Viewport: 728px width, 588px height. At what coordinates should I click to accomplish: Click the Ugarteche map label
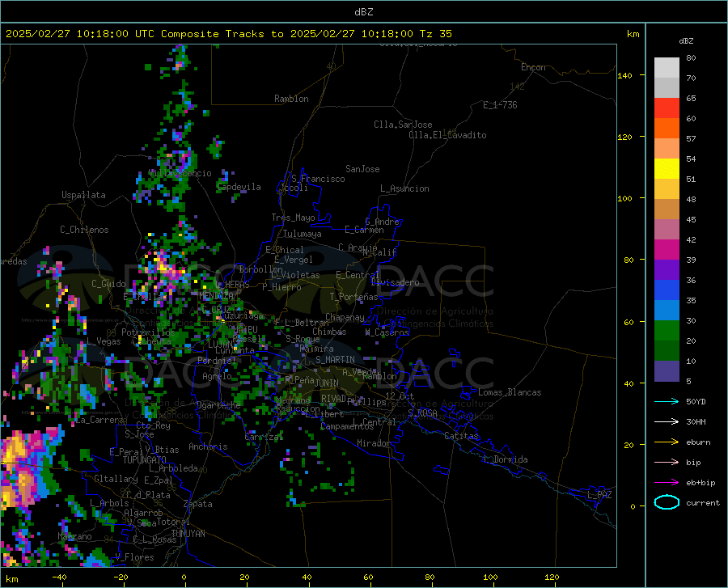[218, 405]
